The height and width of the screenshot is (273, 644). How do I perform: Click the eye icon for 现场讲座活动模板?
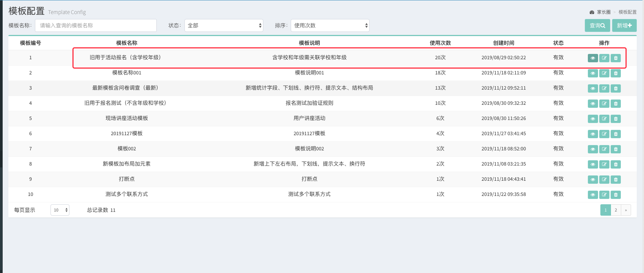click(592, 119)
